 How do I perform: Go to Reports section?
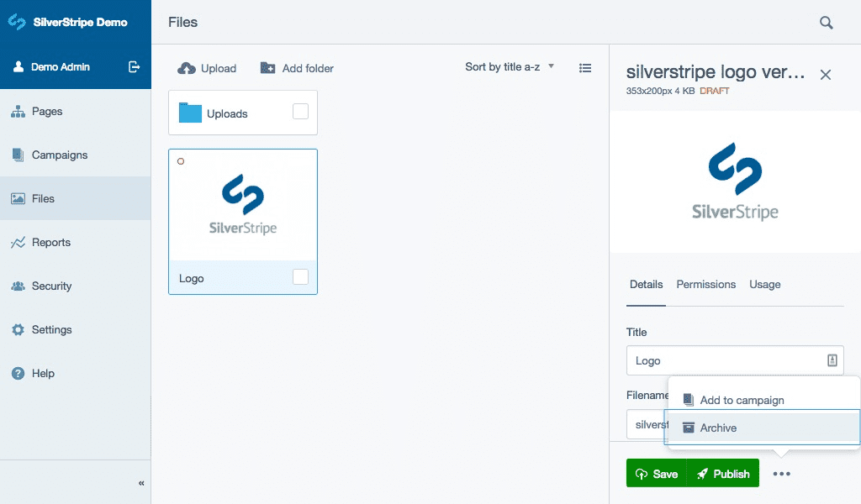tap(50, 243)
